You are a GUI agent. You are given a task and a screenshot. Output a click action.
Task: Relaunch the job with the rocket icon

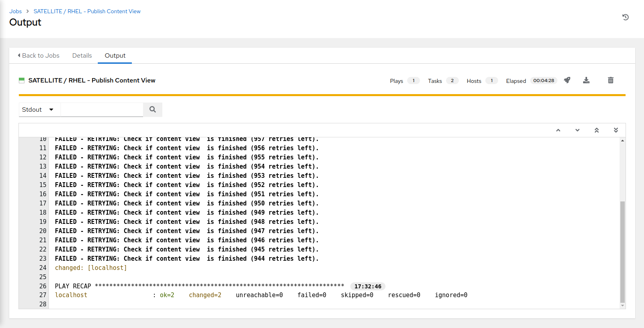pyautogui.click(x=567, y=80)
